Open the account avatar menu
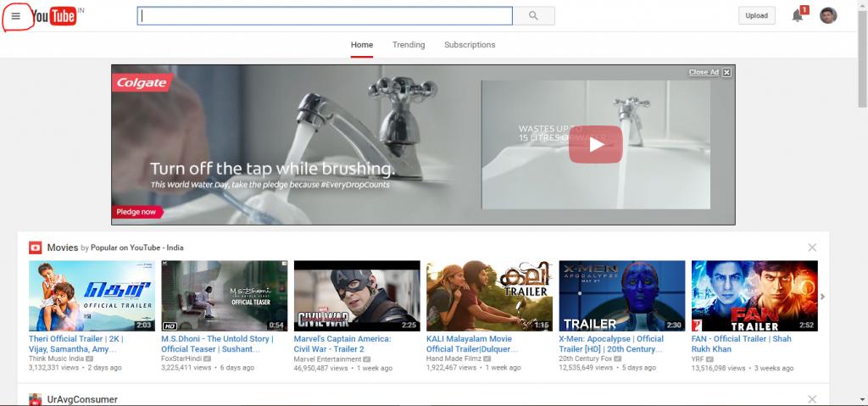Image resolution: width=868 pixels, height=406 pixels. click(x=828, y=15)
